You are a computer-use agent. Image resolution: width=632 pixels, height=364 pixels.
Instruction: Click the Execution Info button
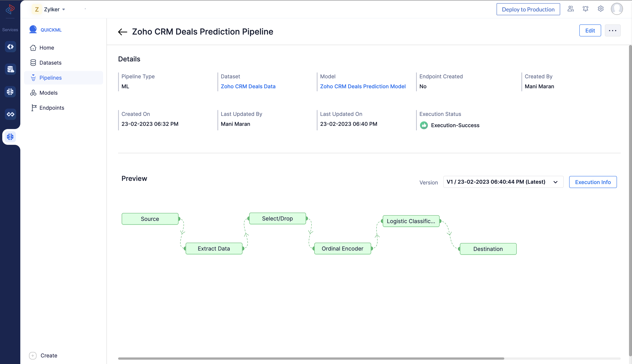[x=592, y=182]
